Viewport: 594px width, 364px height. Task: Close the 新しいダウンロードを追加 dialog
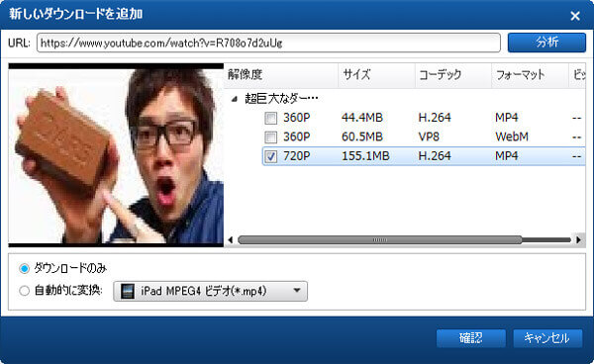(x=575, y=16)
